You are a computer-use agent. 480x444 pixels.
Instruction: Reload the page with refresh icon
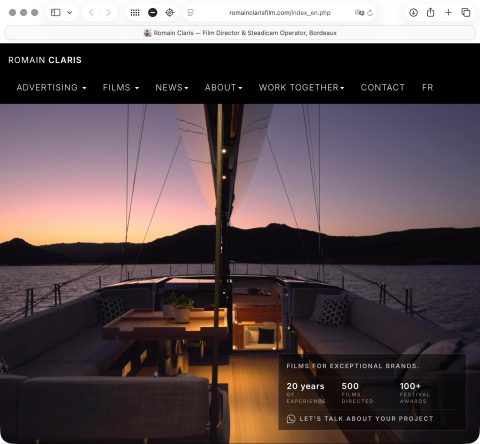(x=370, y=13)
